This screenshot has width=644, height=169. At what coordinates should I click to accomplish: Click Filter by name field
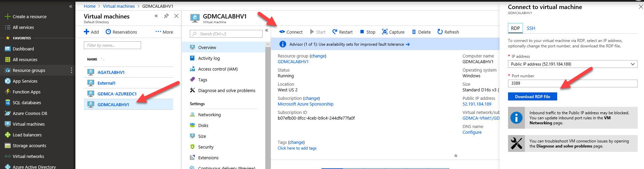click(112, 45)
